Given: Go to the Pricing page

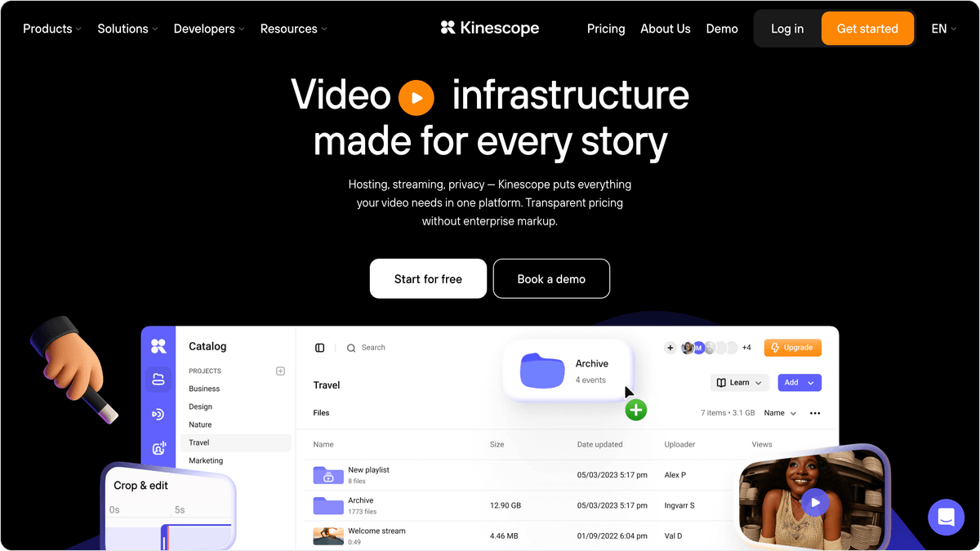Looking at the screenshot, I should point(606,29).
